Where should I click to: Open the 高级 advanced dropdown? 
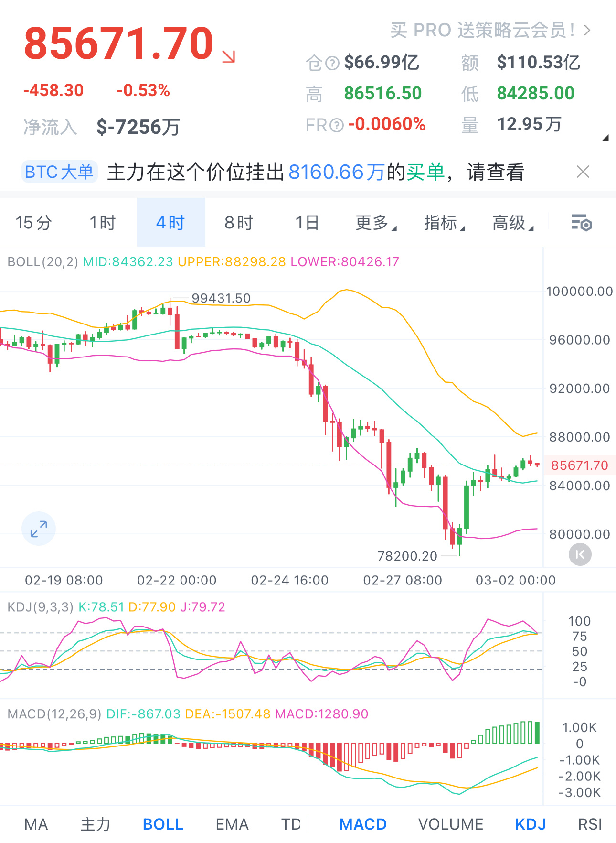click(x=513, y=223)
